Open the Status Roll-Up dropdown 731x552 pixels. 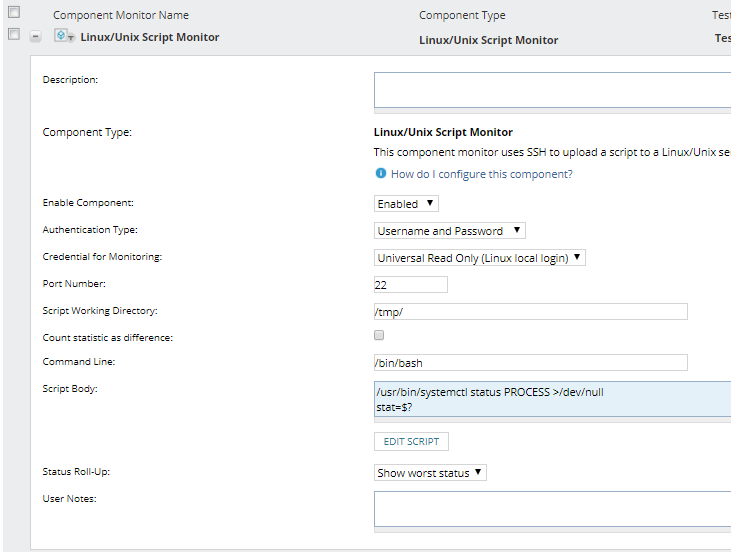pyautogui.click(x=430, y=473)
